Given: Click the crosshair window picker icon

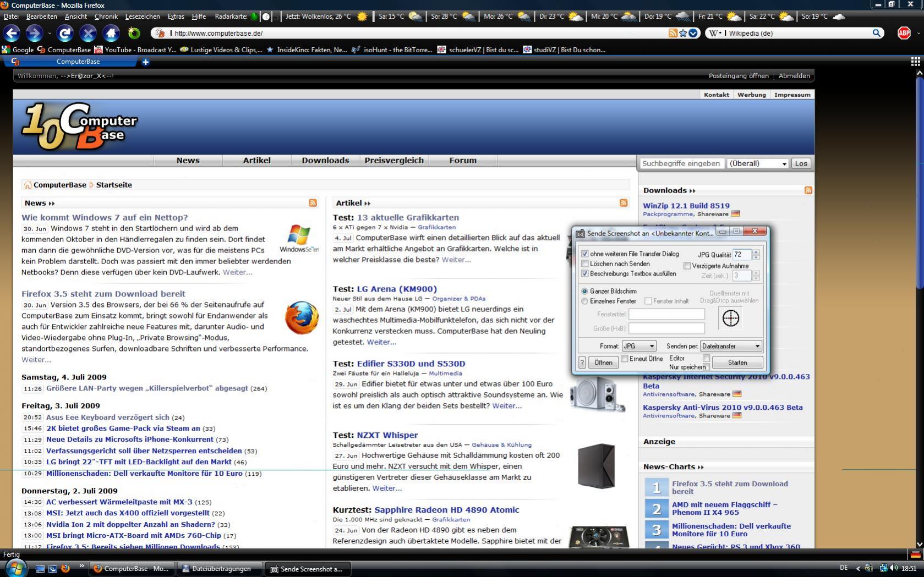Looking at the screenshot, I should click(x=730, y=318).
